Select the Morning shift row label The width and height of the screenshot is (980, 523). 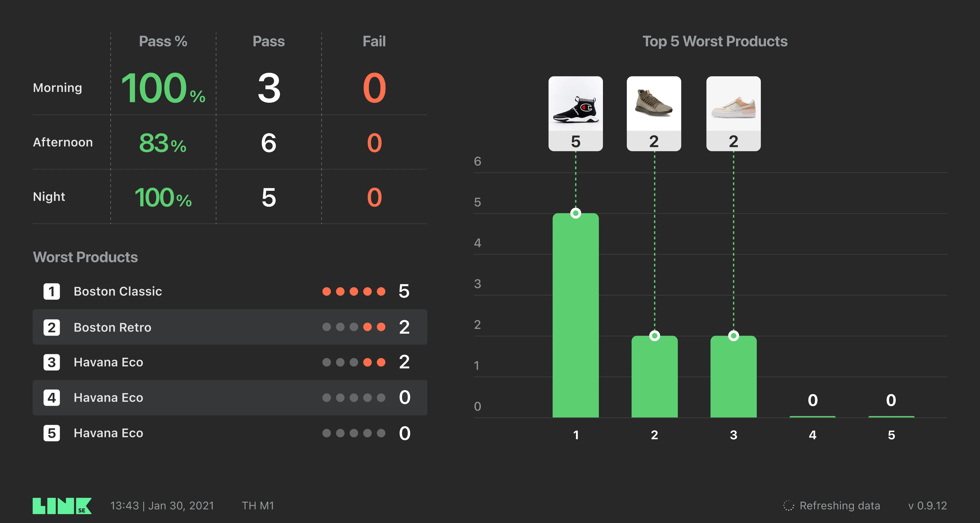coord(57,88)
